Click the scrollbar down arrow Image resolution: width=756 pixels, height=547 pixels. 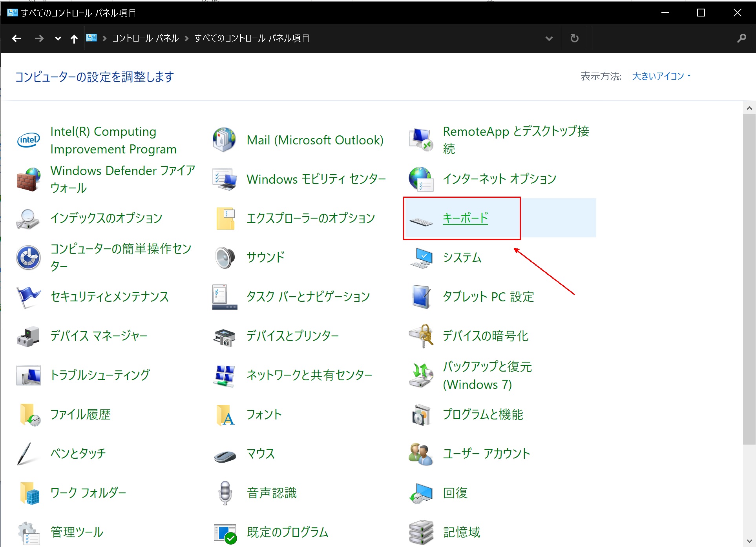coord(749,541)
